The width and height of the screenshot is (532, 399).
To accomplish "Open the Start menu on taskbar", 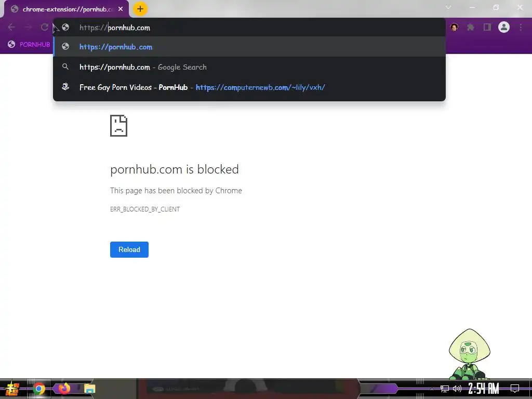I will pos(12,389).
